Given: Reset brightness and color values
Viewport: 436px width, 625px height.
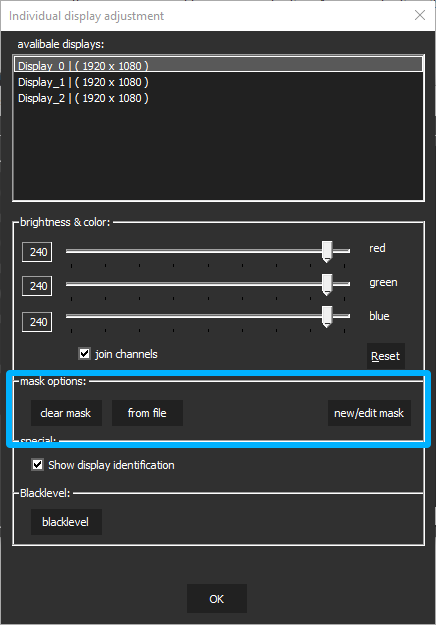Looking at the screenshot, I should (385, 356).
